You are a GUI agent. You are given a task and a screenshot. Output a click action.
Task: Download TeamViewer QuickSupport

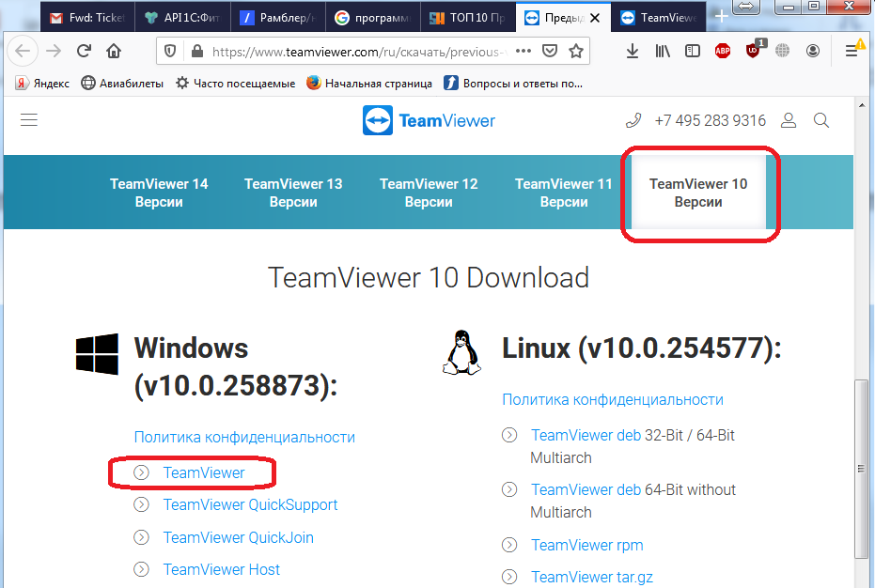(x=250, y=505)
